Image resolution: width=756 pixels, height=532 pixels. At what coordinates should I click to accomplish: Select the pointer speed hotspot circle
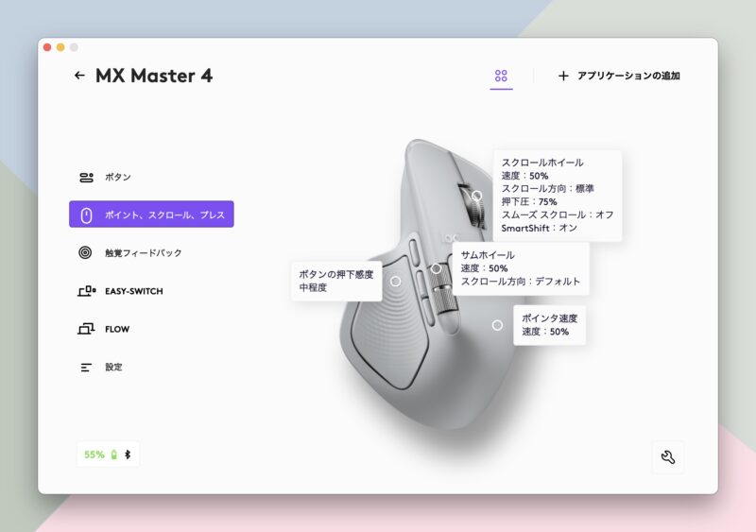click(497, 325)
